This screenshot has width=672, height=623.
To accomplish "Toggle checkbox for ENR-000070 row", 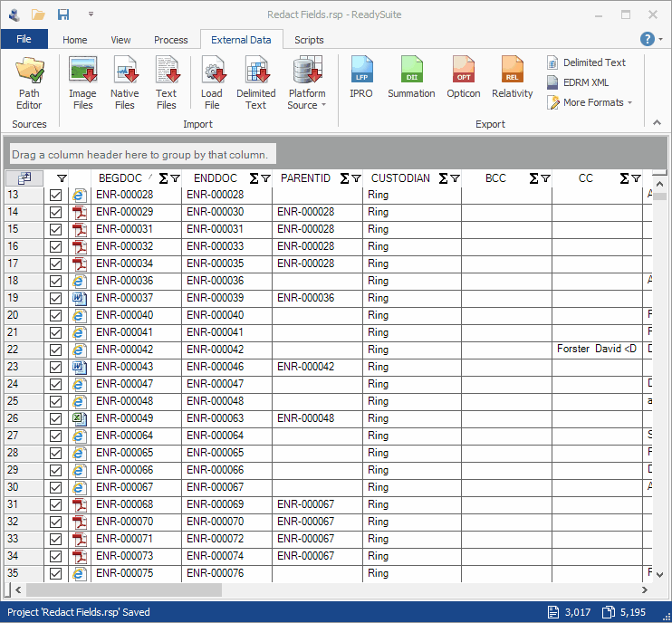I will pos(56,522).
